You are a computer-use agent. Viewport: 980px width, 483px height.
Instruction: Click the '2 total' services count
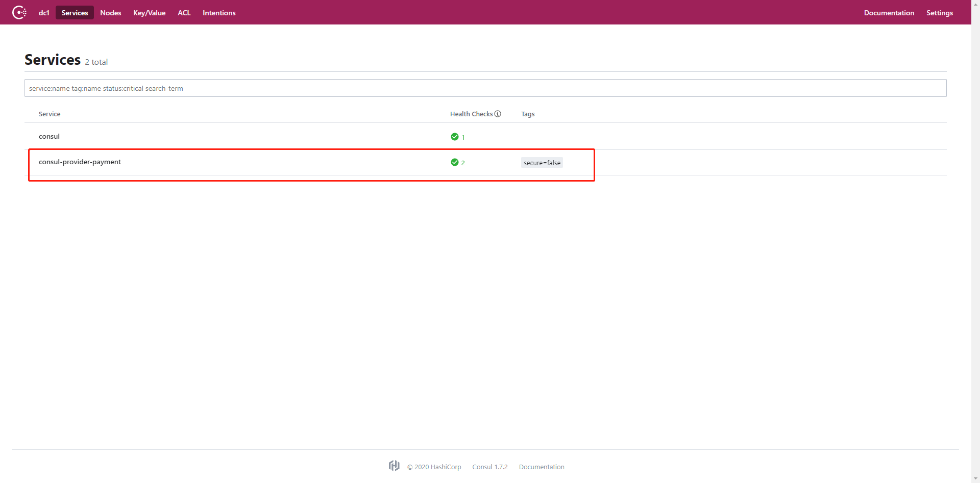click(x=96, y=62)
